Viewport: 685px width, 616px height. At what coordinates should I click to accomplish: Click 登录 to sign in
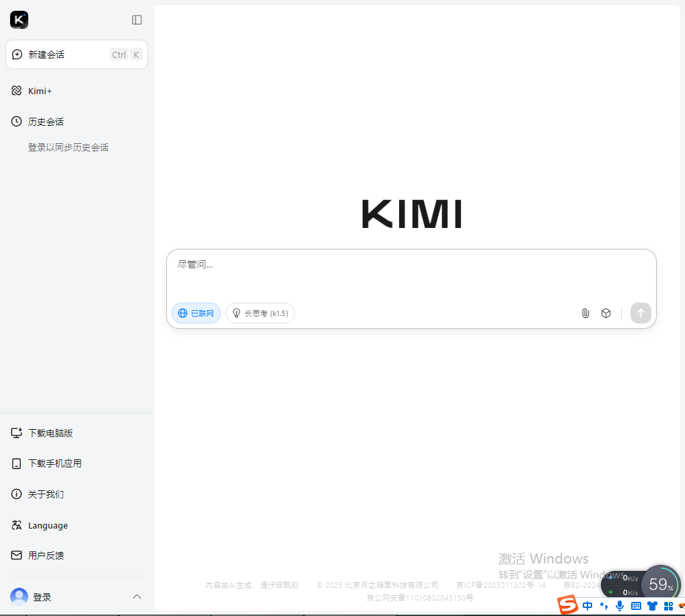[x=42, y=596]
